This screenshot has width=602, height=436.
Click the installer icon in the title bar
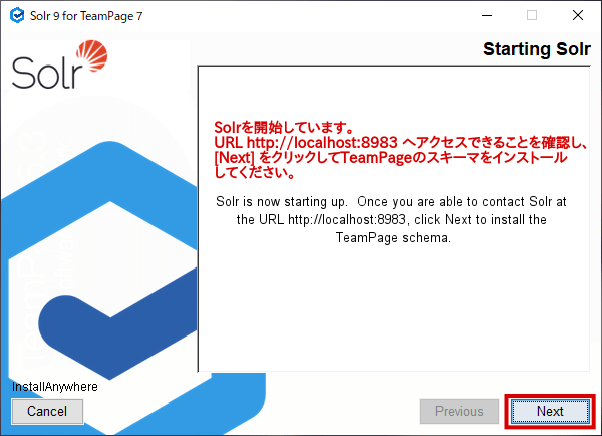[x=15, y=15]
